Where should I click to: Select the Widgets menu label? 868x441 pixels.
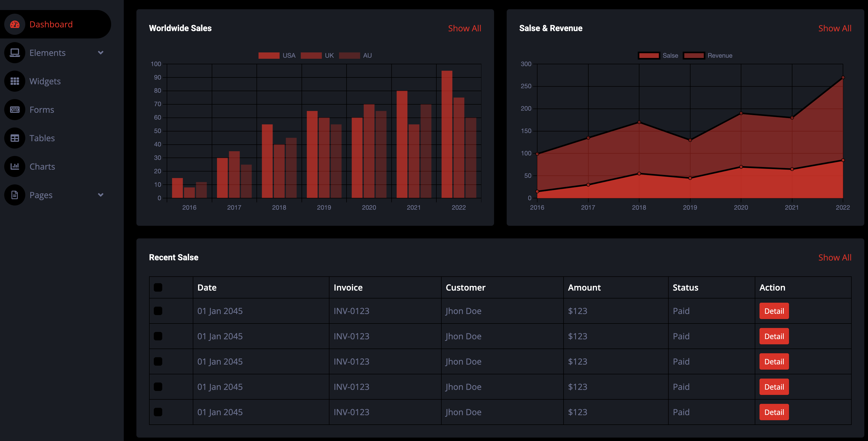pos(45,81)
